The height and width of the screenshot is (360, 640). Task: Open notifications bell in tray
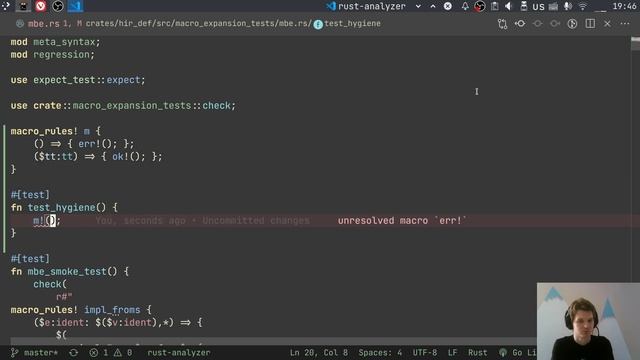465,6
